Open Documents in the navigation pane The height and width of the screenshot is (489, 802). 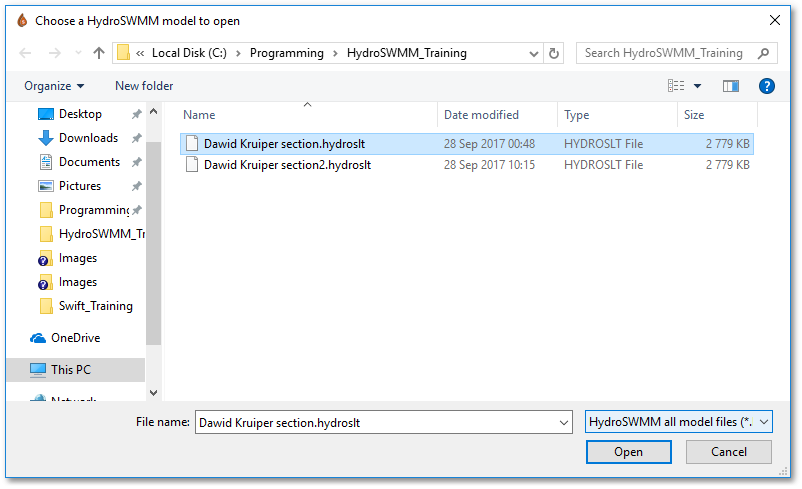90,162
